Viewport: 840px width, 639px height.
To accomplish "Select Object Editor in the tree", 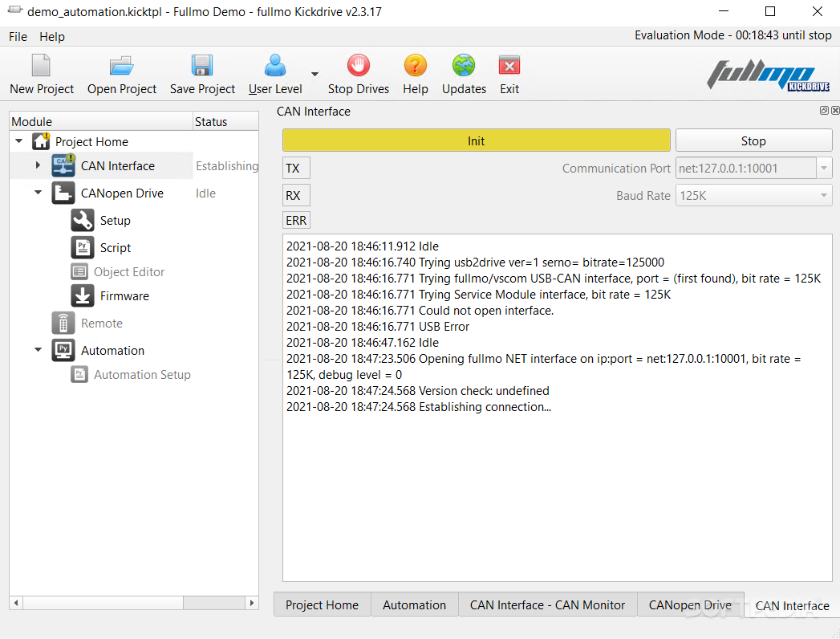I will click(129, 272).
